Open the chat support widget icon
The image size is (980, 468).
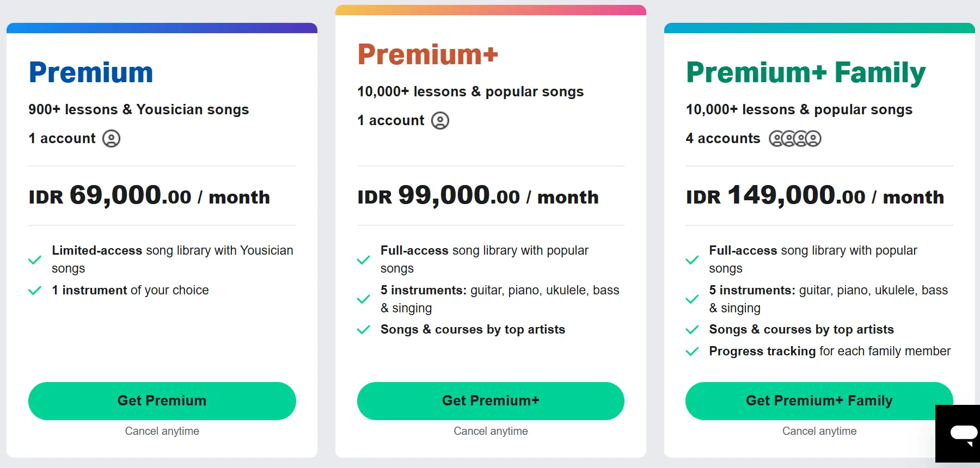point(963,434)
